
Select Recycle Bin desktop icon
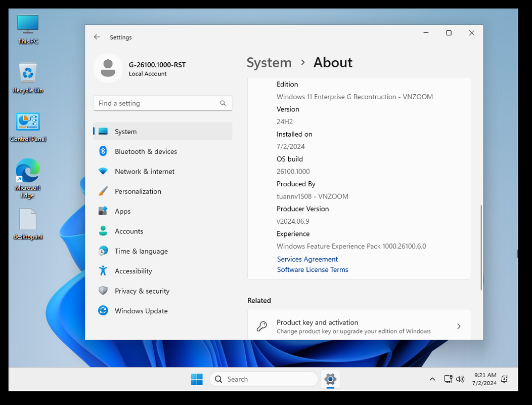[x=28, y=78]
